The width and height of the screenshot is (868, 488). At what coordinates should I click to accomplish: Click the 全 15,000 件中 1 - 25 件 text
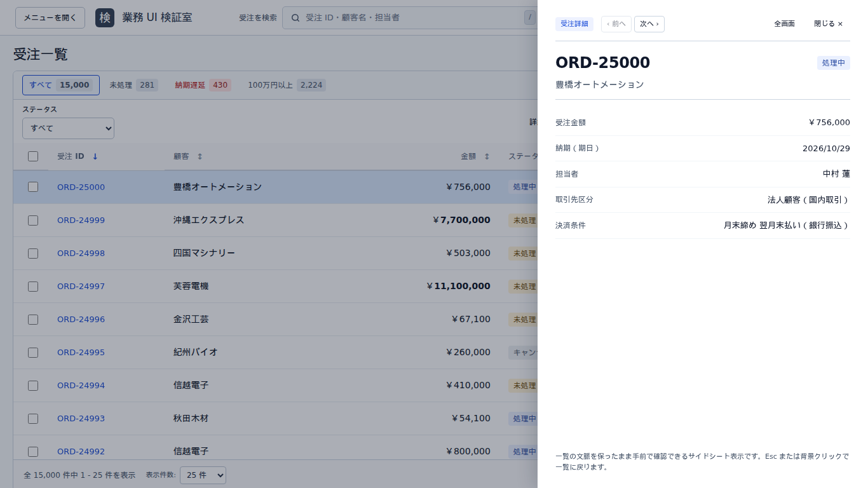[x=79, y=475]
